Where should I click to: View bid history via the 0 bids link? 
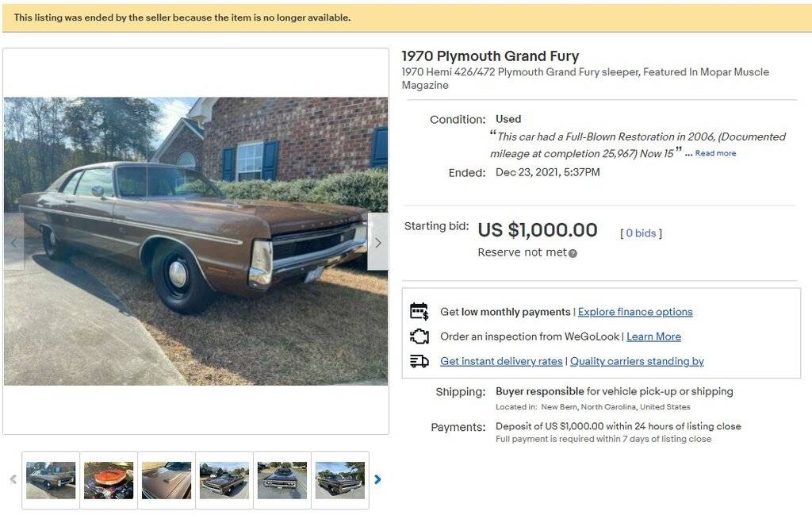click(x=642, y=233)
